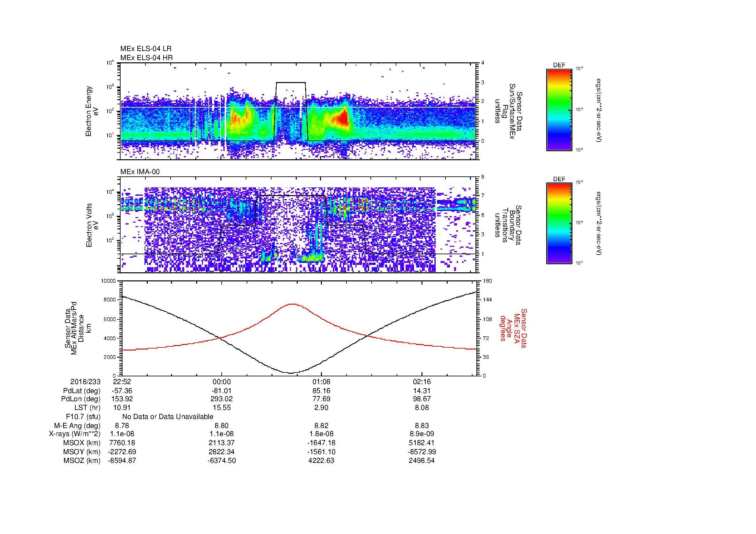Click the 'Sun/Surface/MEx Flag' axis label
The height and width of the screenshot is (534, 756).
[x=508, y=111]
